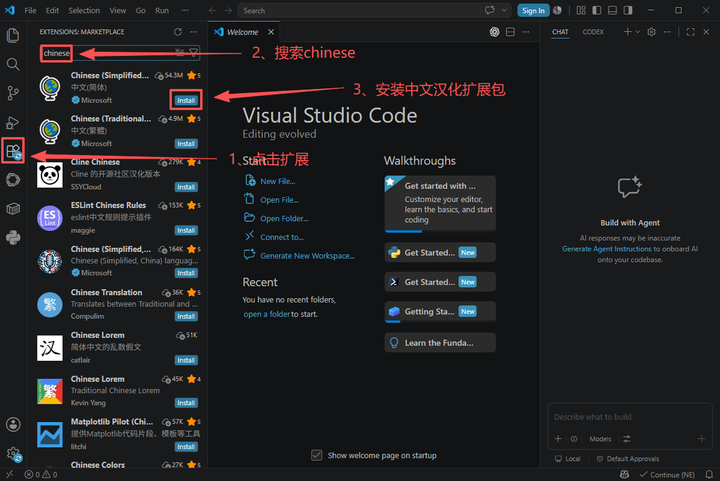Go forward with the navigation arrow
Screen dimensions: 720x481
coord(228,11)
